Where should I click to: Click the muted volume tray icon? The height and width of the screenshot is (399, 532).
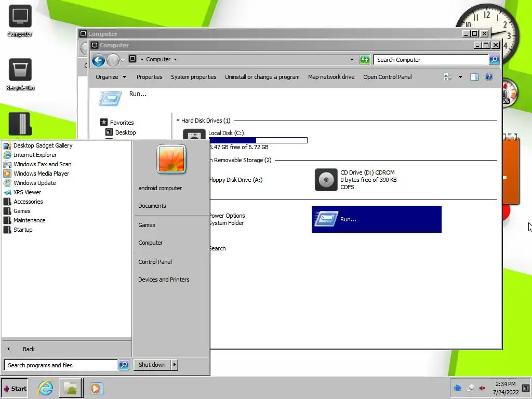482,388
